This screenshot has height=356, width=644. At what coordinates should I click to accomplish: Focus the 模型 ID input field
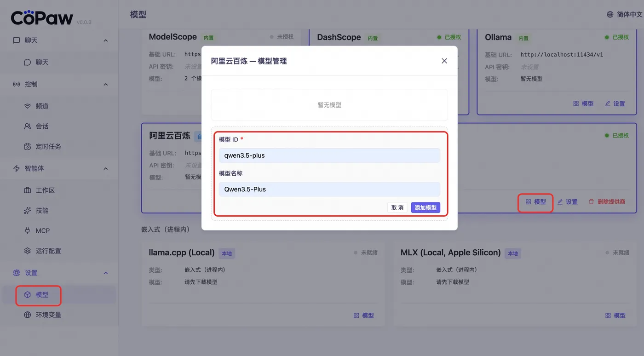coord(329,155)
